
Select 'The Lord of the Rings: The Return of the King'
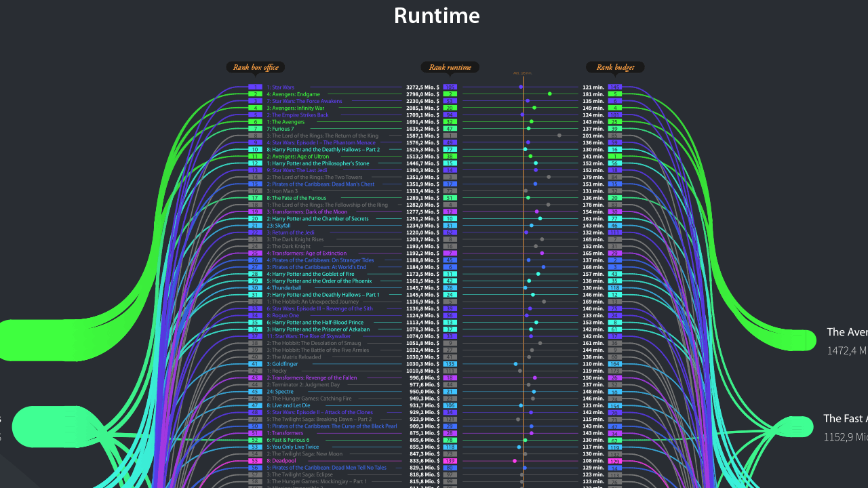tap(323, 136)
